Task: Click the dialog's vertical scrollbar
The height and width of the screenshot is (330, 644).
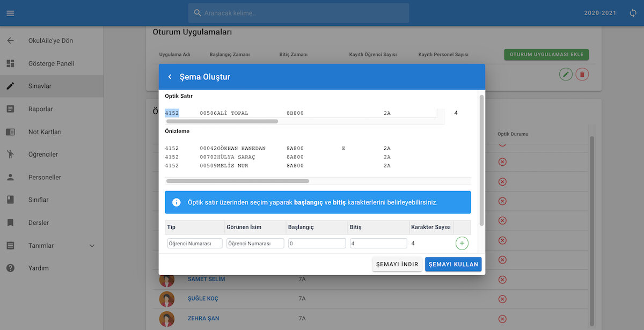Action: point(481,160)
